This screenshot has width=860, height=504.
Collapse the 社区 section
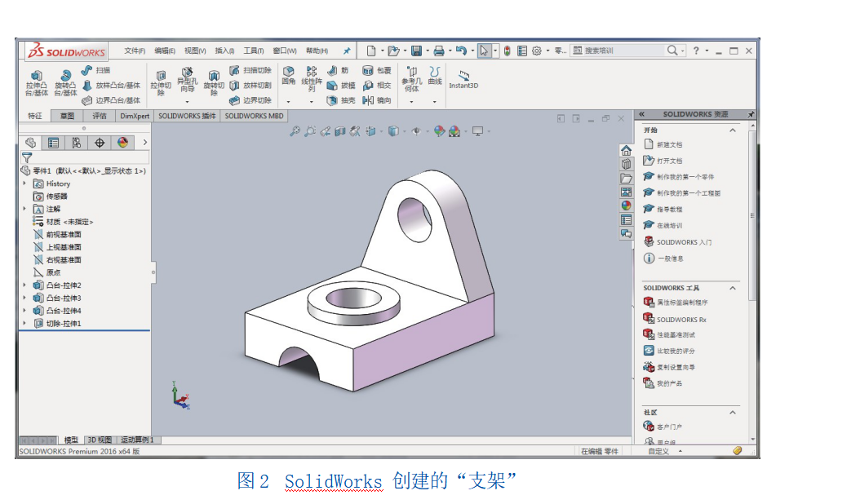pyautogui.click(x=733, y=413)
